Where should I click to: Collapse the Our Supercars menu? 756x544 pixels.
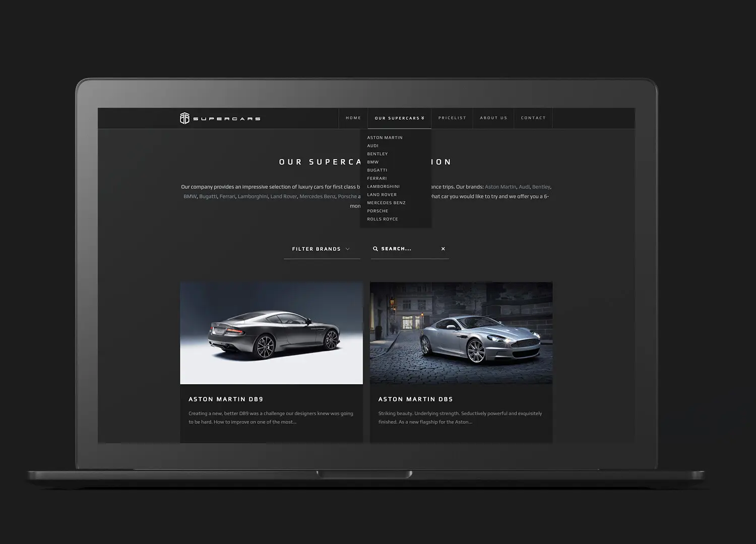400,118
